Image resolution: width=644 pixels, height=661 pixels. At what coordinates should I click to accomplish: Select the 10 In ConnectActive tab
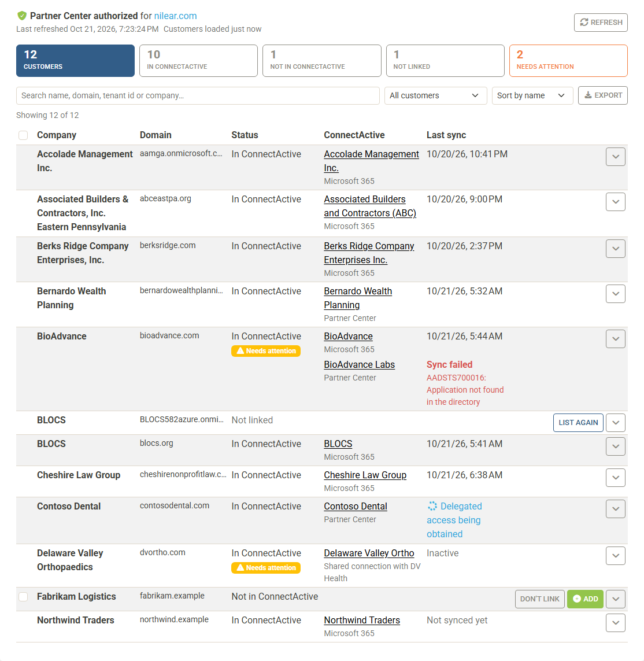click(198, 61)
